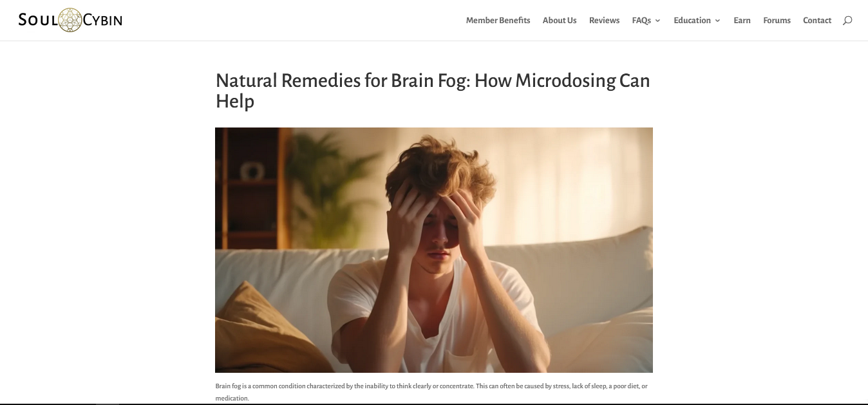Screen dimensions: 868x405
Task: Open the Earn page
Action: 742,21
